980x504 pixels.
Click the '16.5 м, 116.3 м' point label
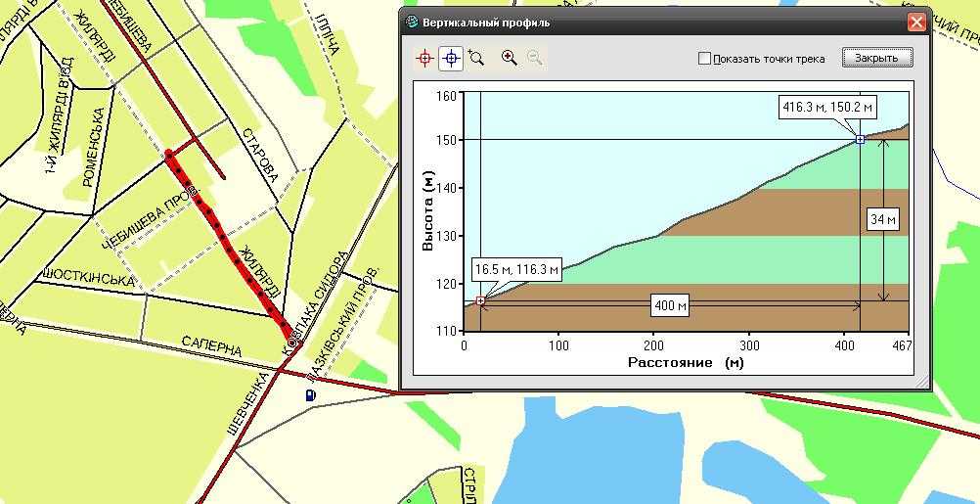[x=515, y=269]
